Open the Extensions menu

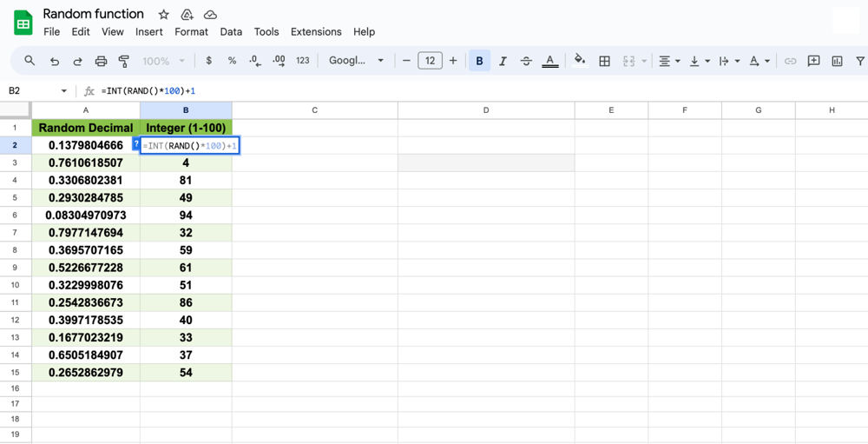(x=316, y=31)
